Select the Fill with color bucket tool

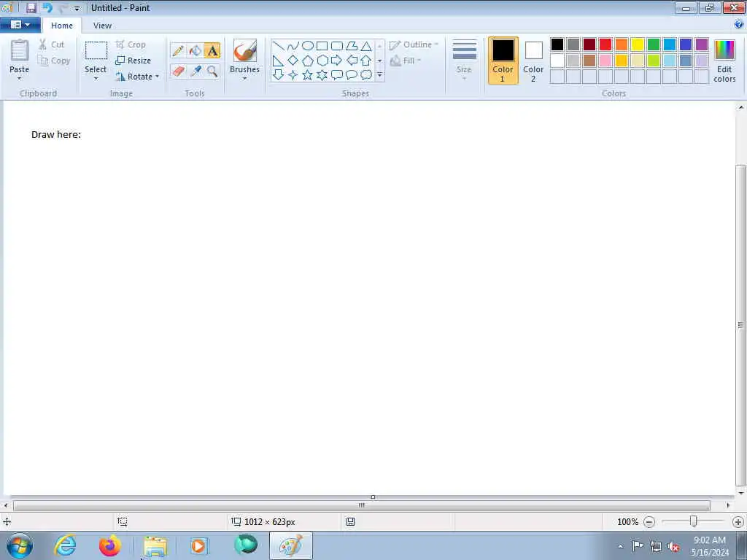pyautogui.click(x=196, y=50)
